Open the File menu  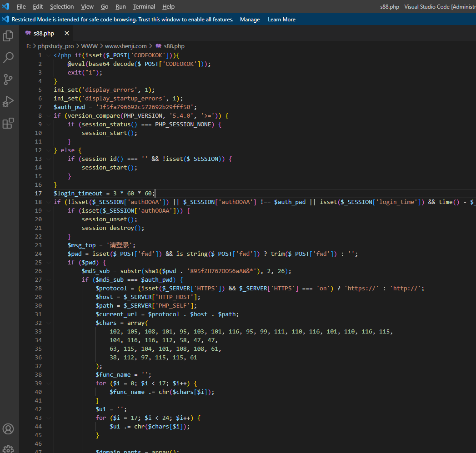click(x=21, y=7)
